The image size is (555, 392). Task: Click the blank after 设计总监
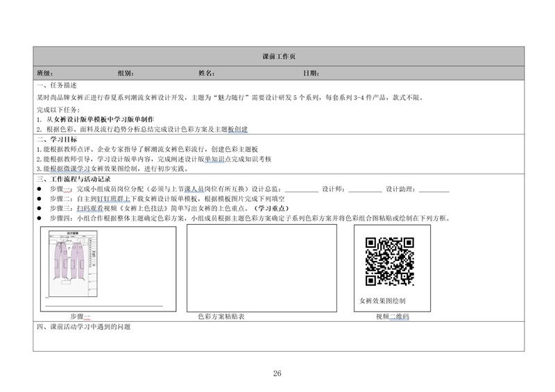point(302,189)
